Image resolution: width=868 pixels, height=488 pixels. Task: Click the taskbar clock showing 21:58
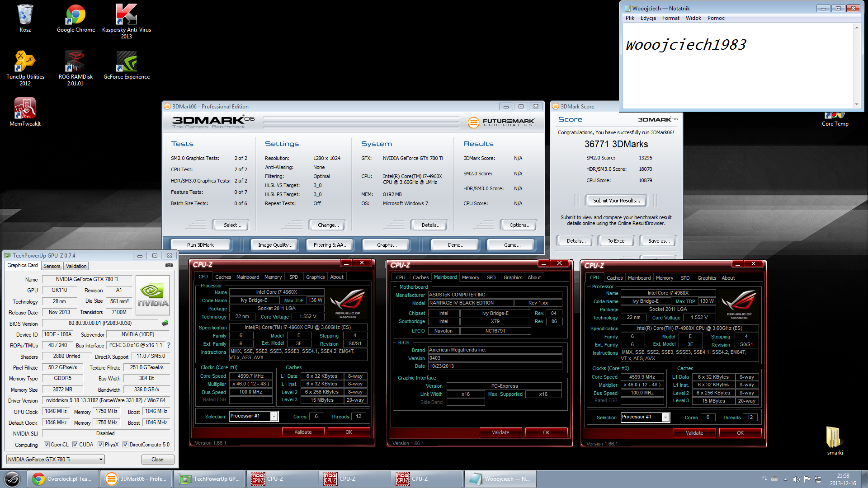[843, 479]
